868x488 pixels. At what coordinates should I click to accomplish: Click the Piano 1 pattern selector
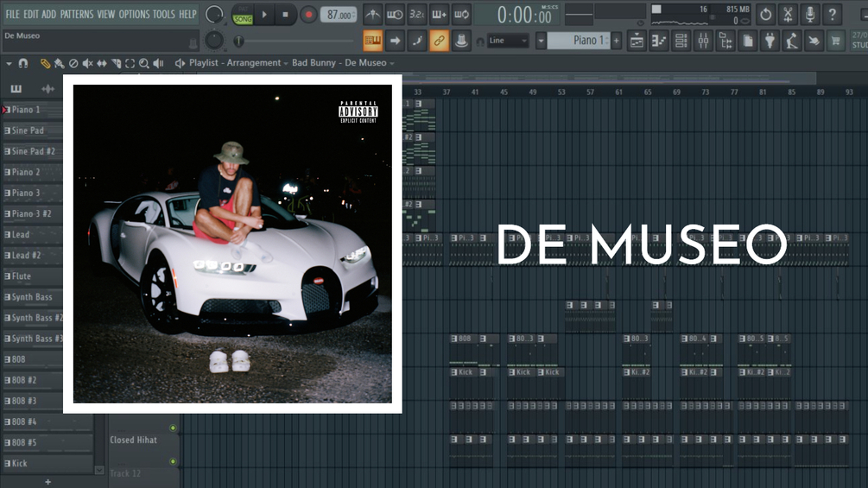click(579, 41)
